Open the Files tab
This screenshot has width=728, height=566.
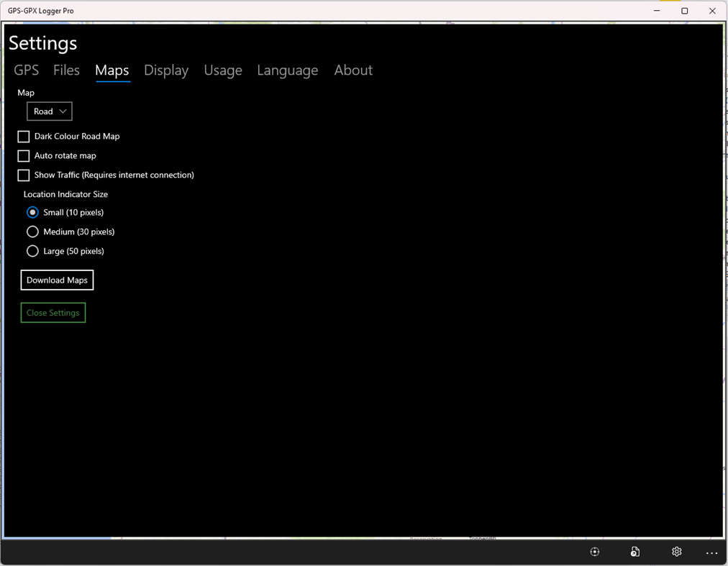coord(66,70)
